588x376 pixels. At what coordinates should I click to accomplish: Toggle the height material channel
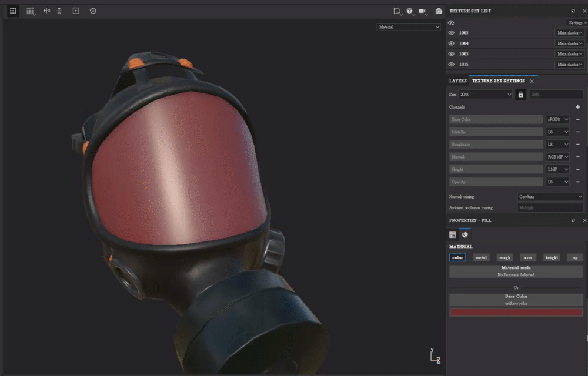pos(552,258)
